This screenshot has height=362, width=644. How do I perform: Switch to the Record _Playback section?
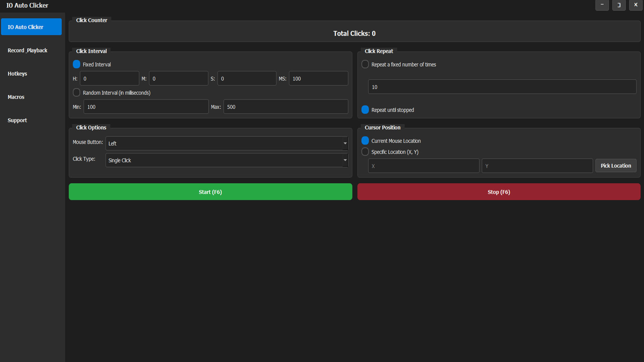click(27, 50)
